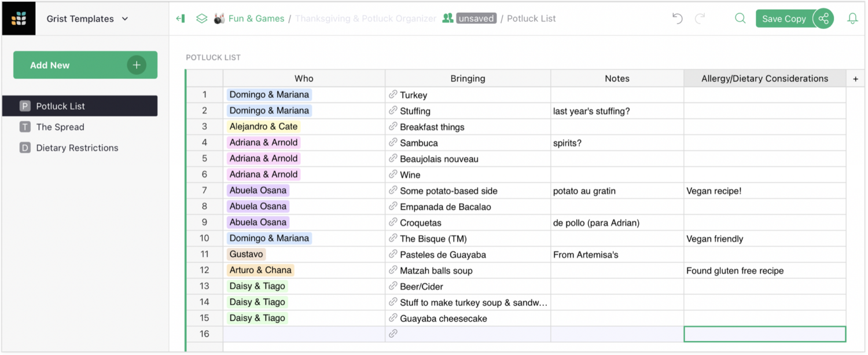Open the Potluck List page
Screen dimensions: 868x355
click(x=80, y=106)
